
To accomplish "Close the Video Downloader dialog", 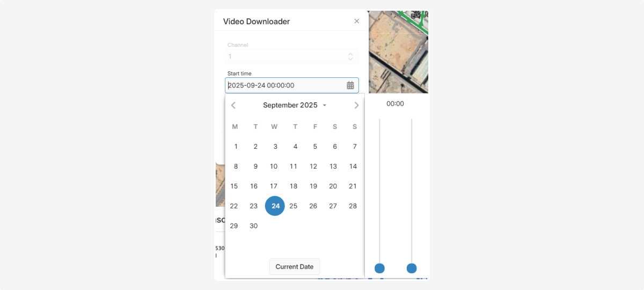I will coord(357,21).
